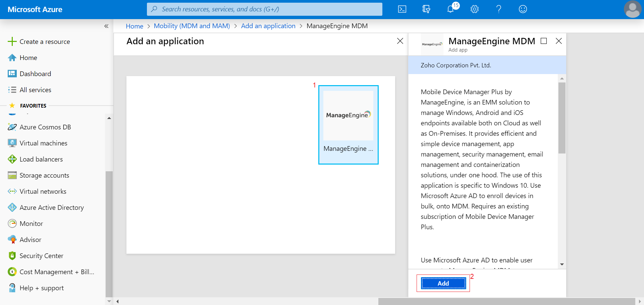
Task: Close the ManageEngine MDM blade
Action: [x=559, y=41]
